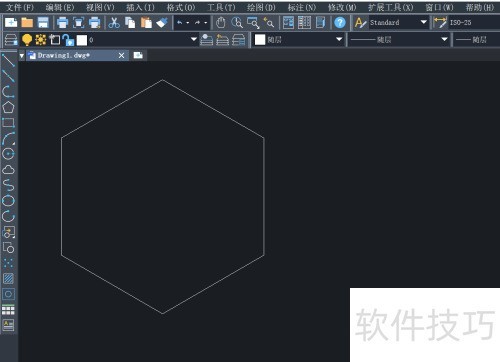Create a new drawing file
500x362 pixels.
click(x=11, y=23)
